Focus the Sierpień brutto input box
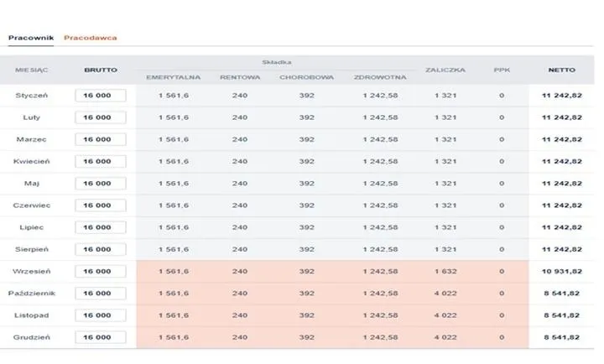604x364 pixels. [101, 249]
